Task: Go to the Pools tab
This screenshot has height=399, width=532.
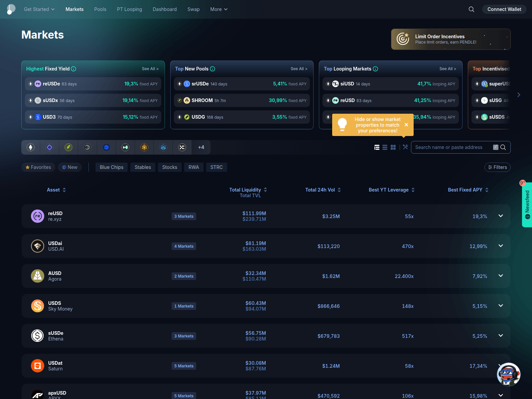Action: tap(100, 9)
